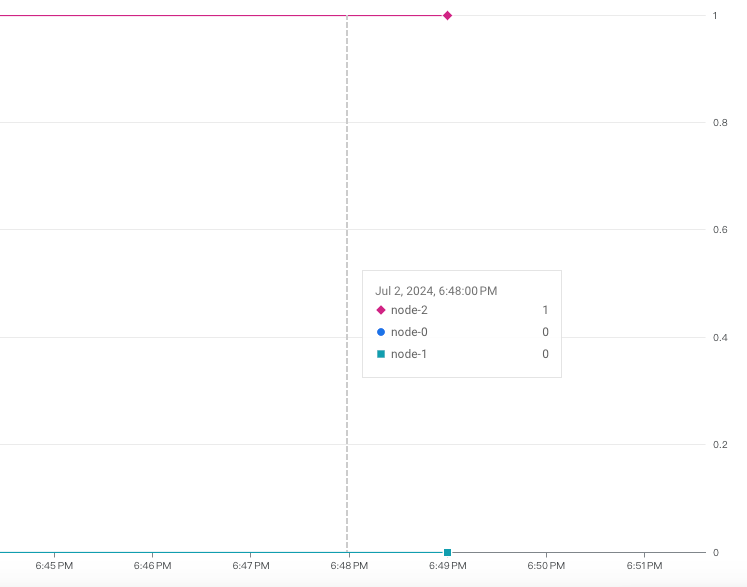Image resolution: width=747 pixels, height=587 pixels.
Task: Jump to the 6:51 PM axis label
Action: click(x=644, y=566)
